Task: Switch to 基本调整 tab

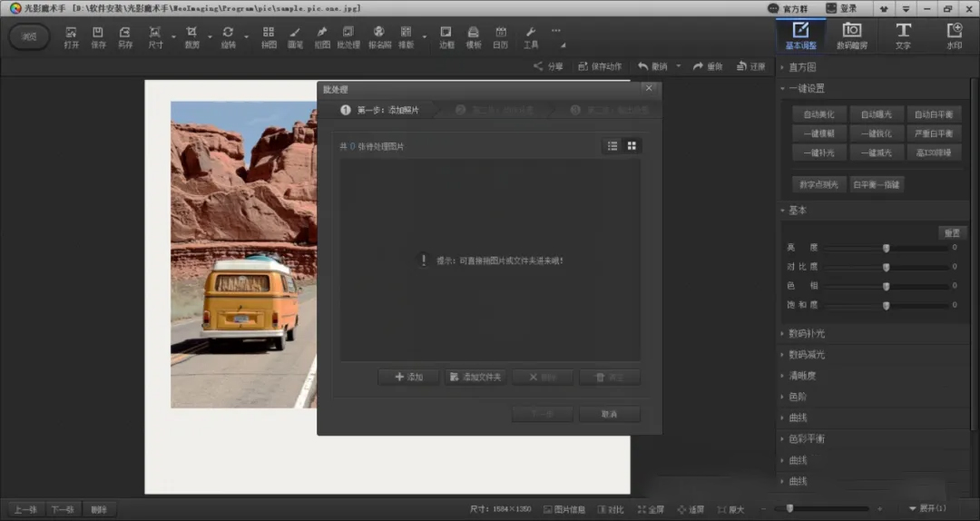Action: click(x=800, y=35)
